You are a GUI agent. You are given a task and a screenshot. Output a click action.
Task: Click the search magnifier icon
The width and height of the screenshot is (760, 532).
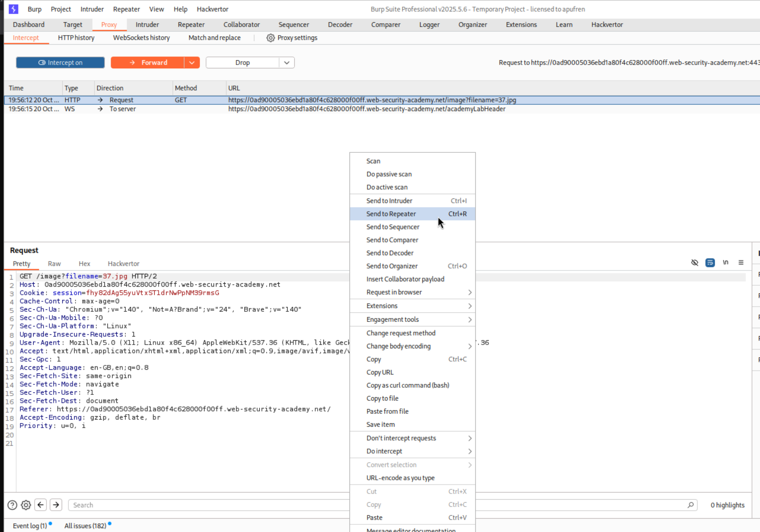[x=690, y=505]
